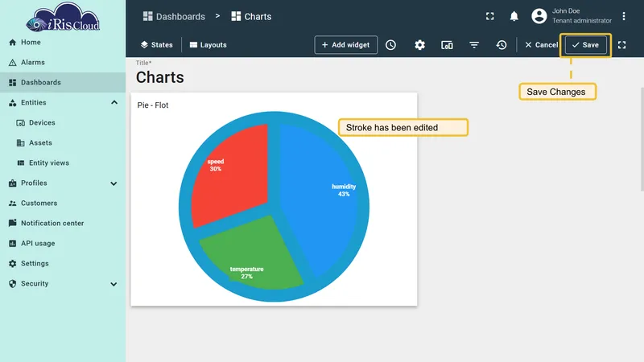Open dashboard settings gear
This screenshot has height=362, width=644.
[x=419, y=45]
